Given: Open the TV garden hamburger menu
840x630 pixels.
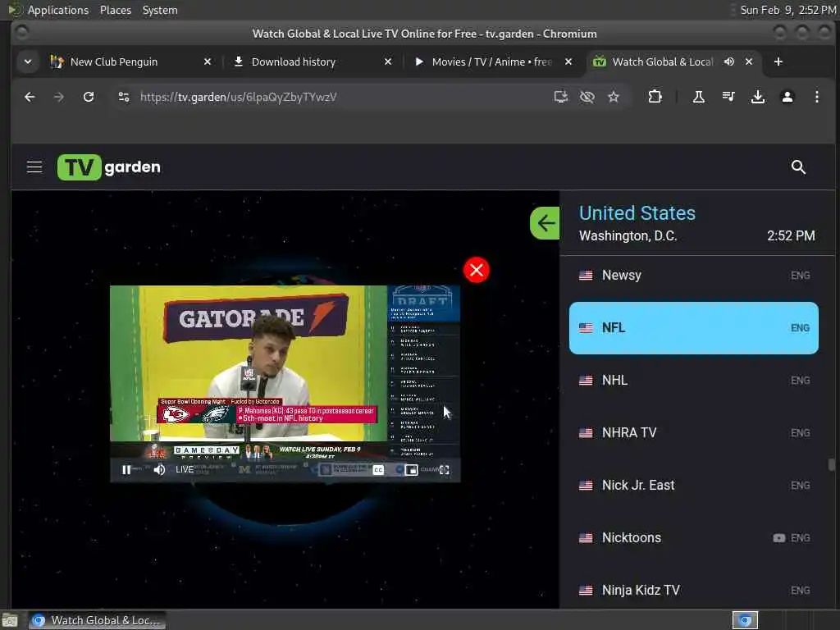Looking at the screenshot, I should coord(34,167).
